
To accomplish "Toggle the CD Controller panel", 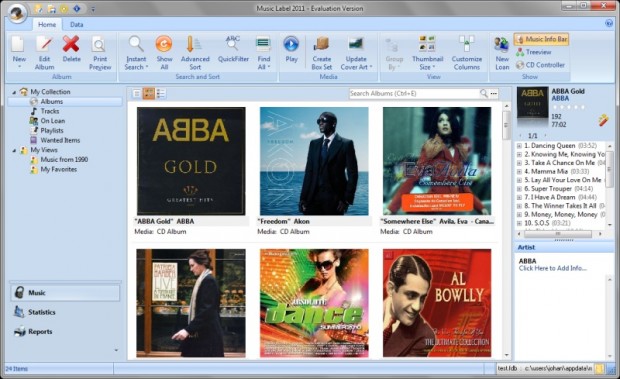I will (x=540, y=65).
